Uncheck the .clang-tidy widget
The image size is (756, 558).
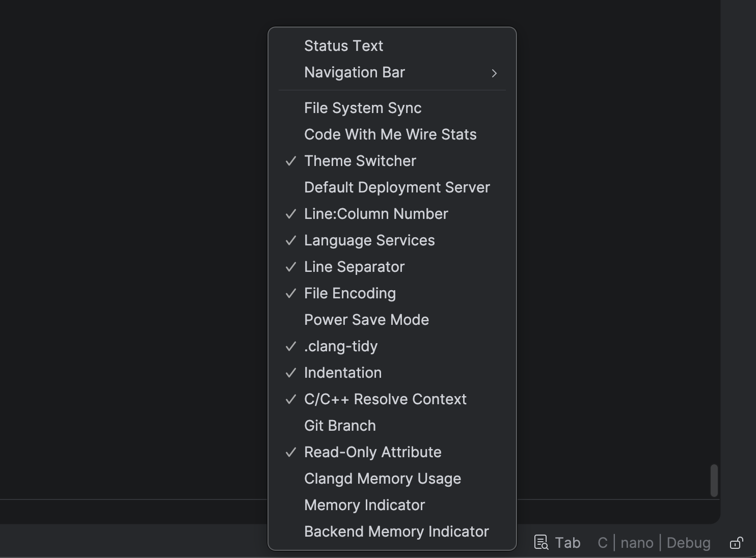pyautogui.click(x=392, y=346)
